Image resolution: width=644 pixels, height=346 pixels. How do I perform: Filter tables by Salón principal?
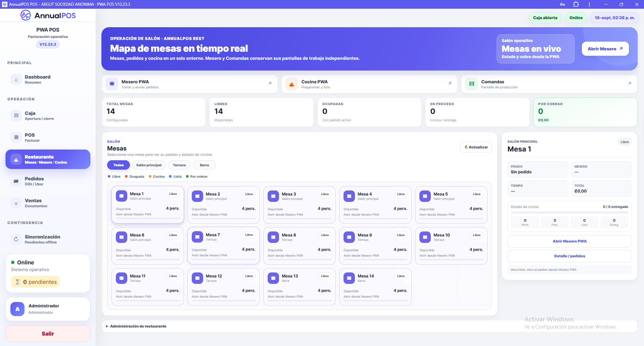[x=149, y=165]
